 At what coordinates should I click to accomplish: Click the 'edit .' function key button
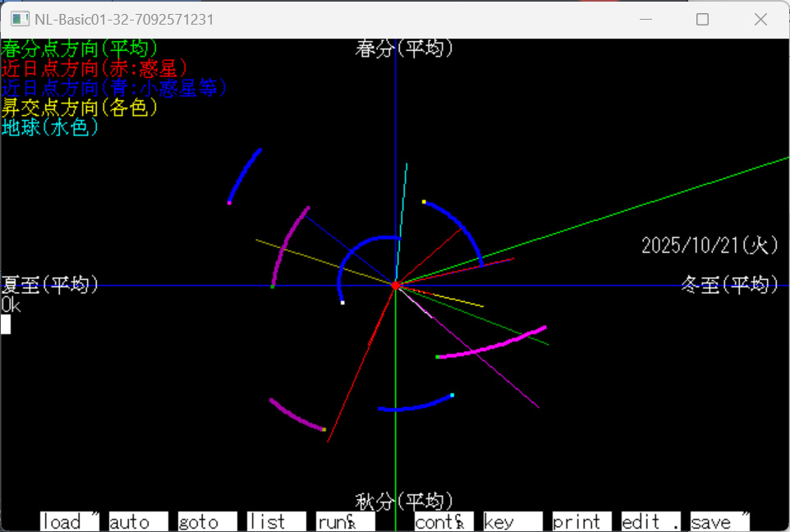pos(651,521)
